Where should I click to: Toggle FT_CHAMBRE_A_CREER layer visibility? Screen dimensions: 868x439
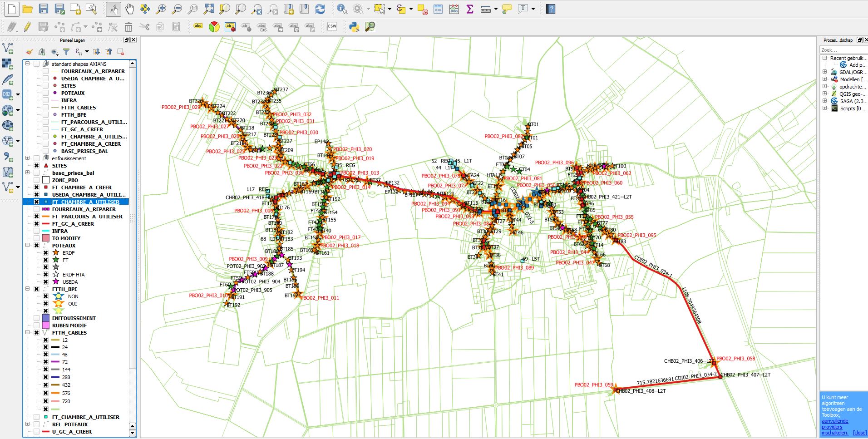pyautogui.click(x=36, y=187)
